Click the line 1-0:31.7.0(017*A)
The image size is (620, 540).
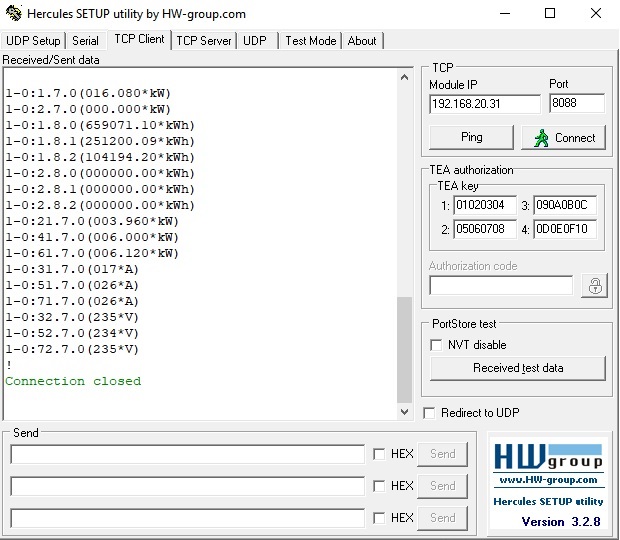coord(72,269)
